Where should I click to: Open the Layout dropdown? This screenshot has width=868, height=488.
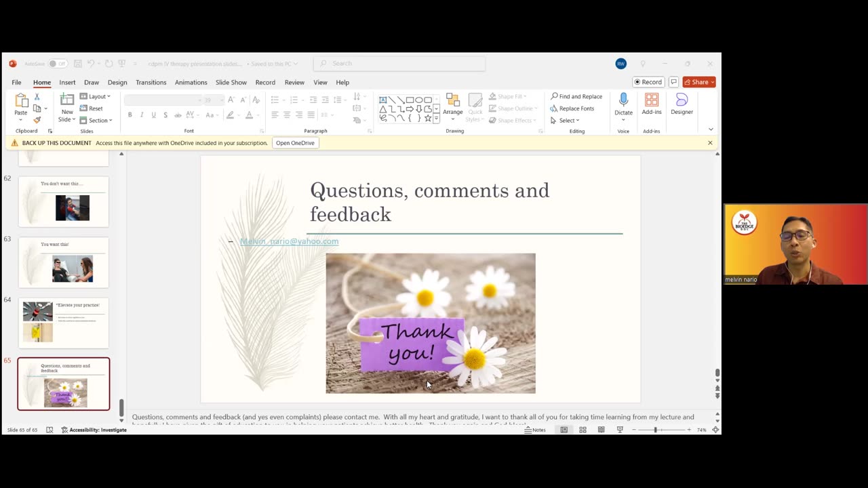click(x=95, y=96)
